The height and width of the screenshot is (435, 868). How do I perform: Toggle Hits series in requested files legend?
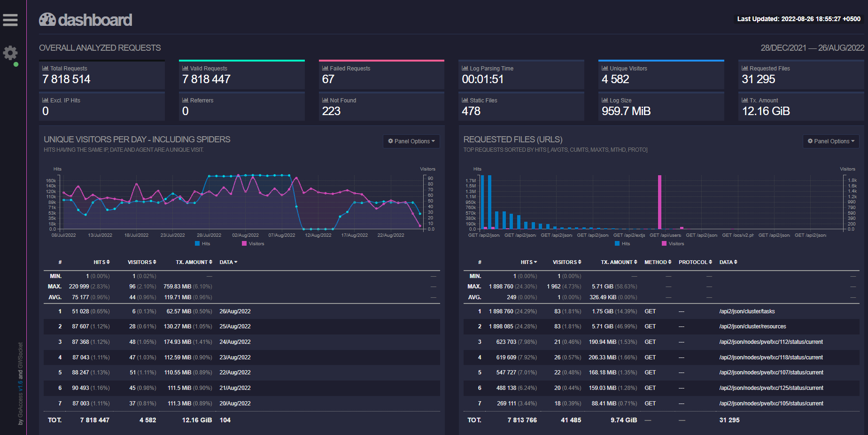(622, 244)
